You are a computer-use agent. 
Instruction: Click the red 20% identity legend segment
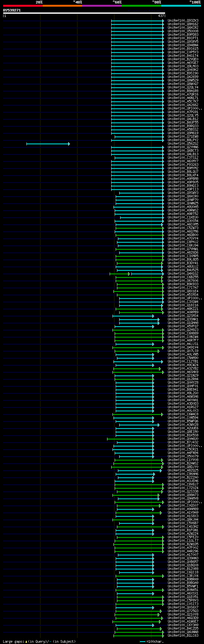tap(23, 6)
